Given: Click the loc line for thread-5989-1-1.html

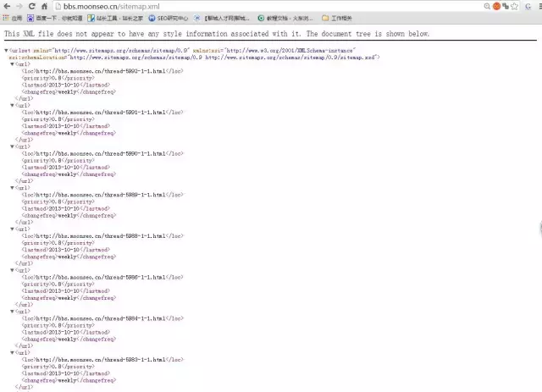Looking at the screenshot, I should tap(102, 195).
